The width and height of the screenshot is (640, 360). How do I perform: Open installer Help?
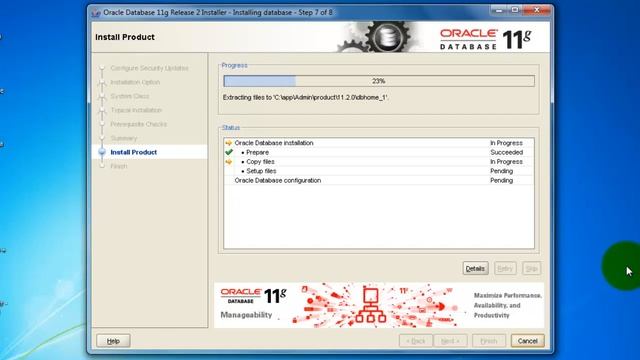pyautogui.click(x=113, y=341)
